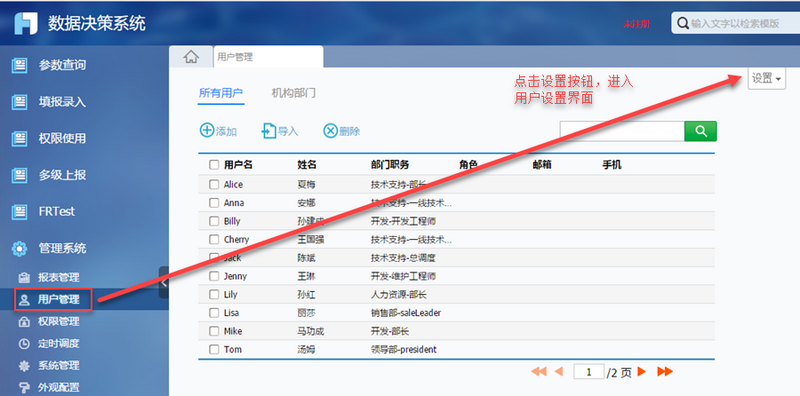
Task: Click the 部门职务 column header
Action: coord(390,165)
